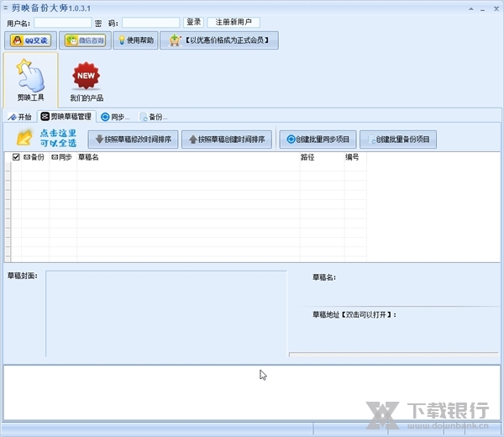Click the 草稿地址 draft path label

click(354, 314)
